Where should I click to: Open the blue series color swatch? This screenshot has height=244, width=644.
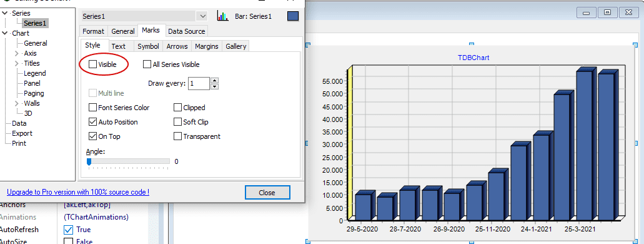pos(293,16)
